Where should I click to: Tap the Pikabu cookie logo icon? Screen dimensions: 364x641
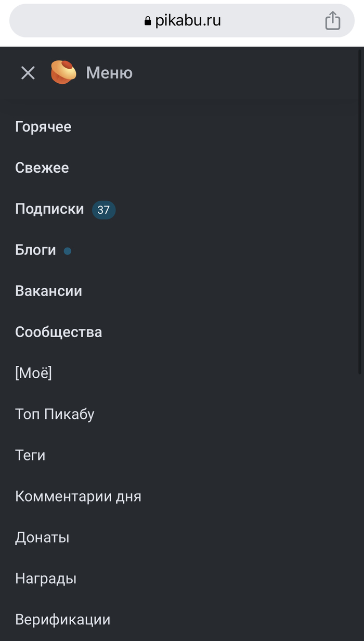tap(63, 72)
